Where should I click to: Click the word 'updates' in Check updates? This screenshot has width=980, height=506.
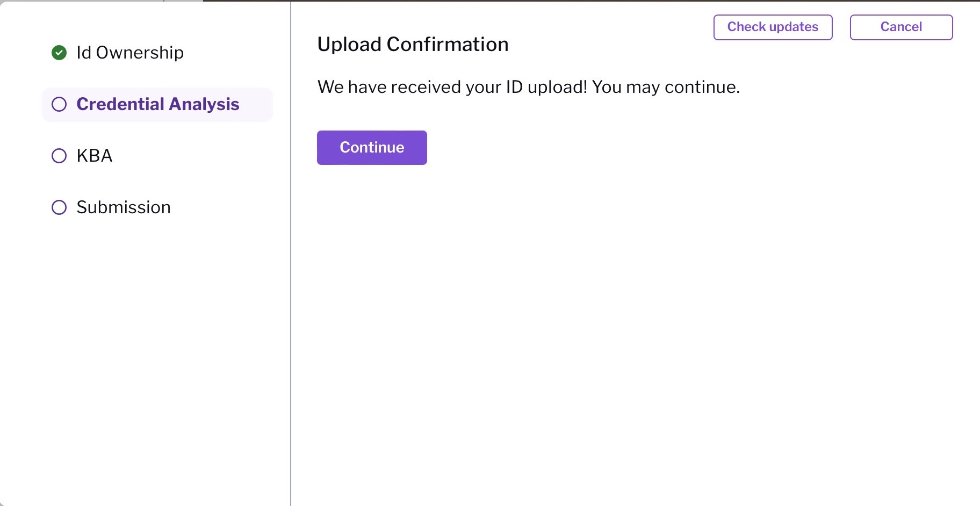tap(794, 27)
